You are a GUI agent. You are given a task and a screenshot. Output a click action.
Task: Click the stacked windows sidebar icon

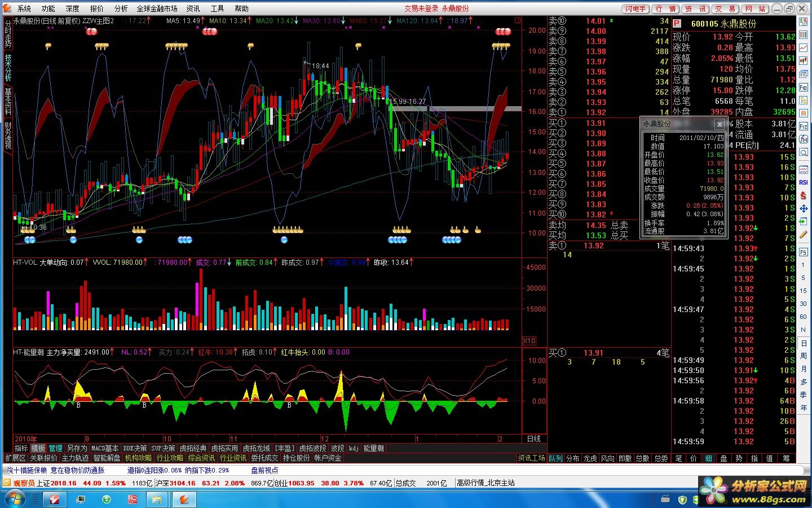pos(803,74)
